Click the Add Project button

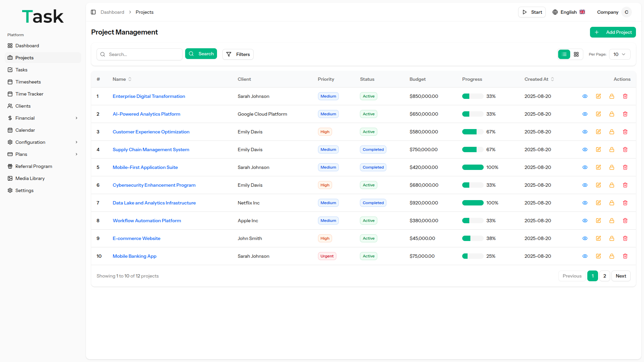click(612, 32)
